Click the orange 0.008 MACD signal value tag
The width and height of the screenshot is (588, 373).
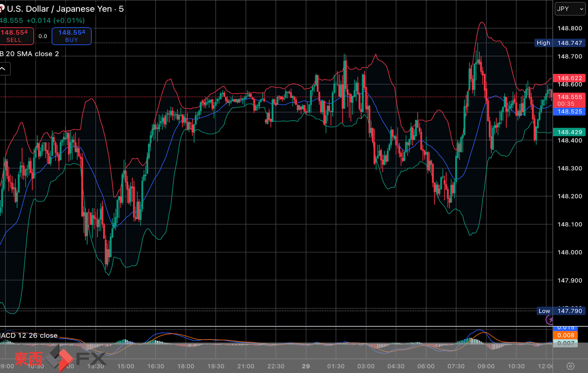click(x=565, y=336)
